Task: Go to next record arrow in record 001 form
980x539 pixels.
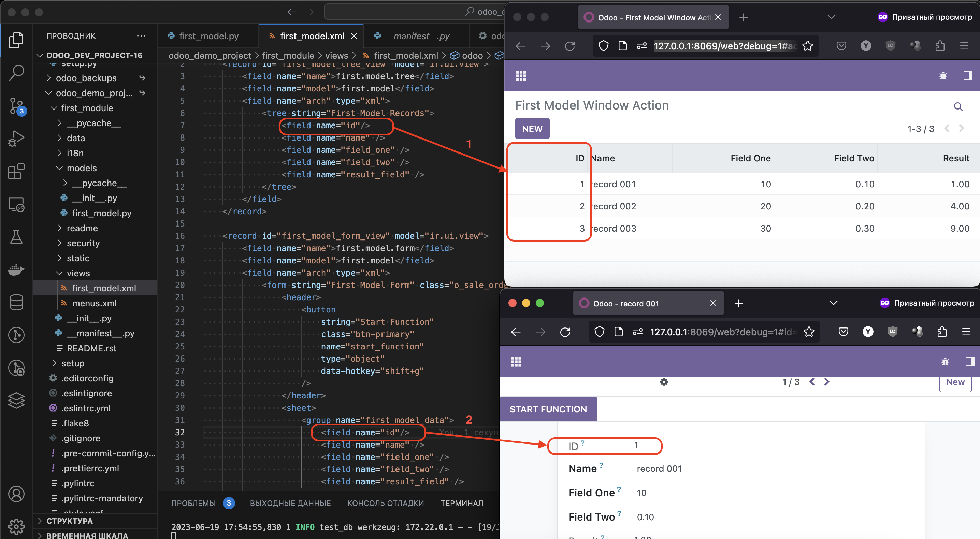Action: [x=827, y=382]
